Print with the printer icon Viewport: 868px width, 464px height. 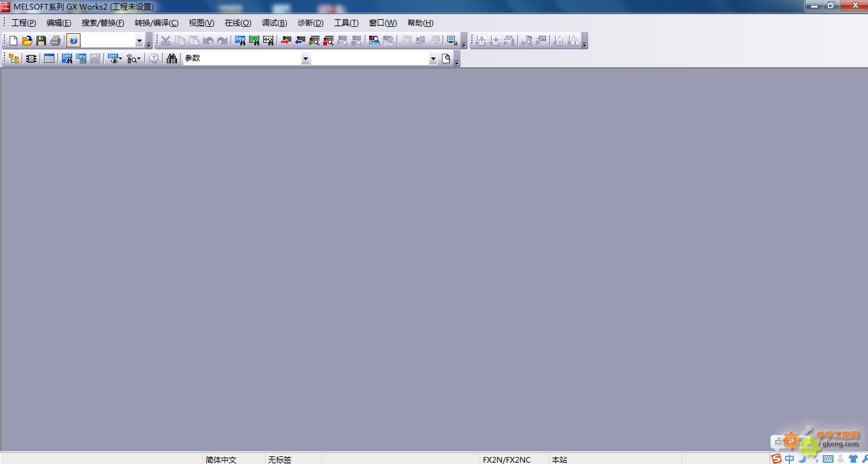tap(56, 41)
